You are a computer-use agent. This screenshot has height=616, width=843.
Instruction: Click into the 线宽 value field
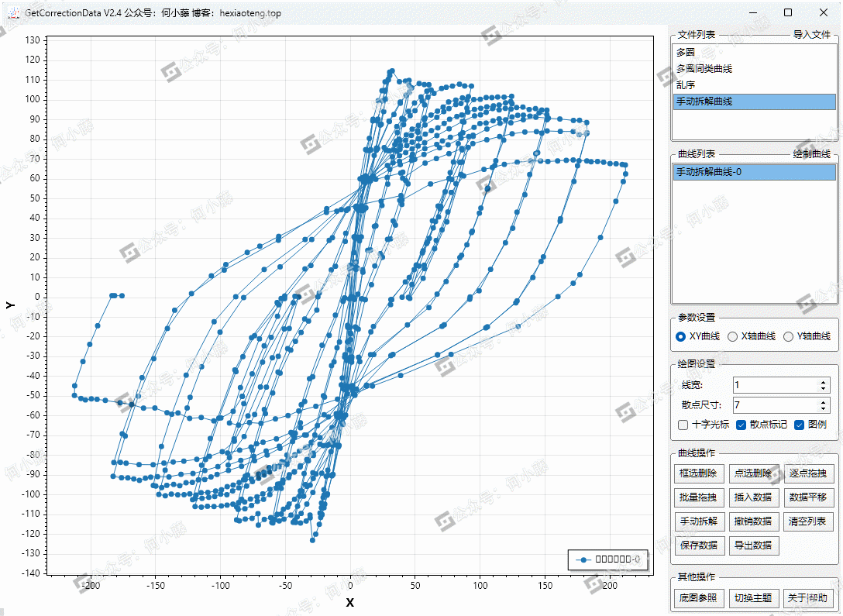pos(775,385)
